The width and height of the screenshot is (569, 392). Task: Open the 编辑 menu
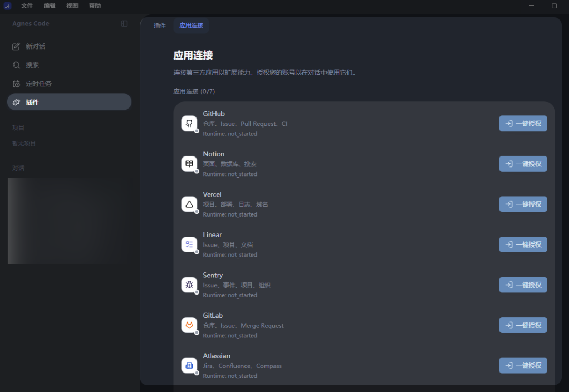(50, 6)
